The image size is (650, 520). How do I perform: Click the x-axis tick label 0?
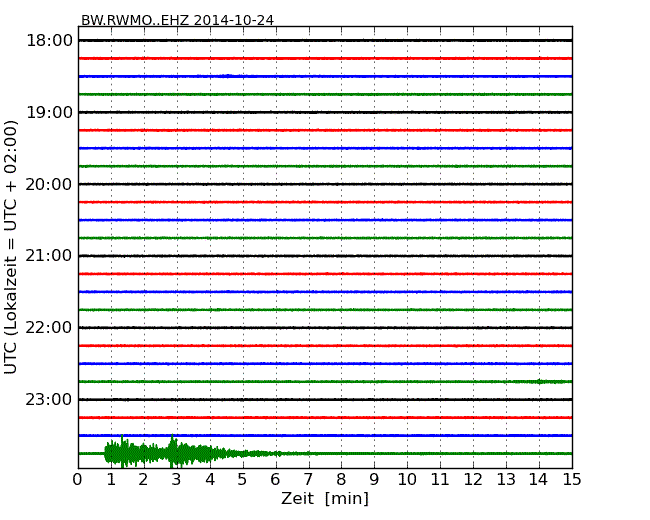coord(78,480)
